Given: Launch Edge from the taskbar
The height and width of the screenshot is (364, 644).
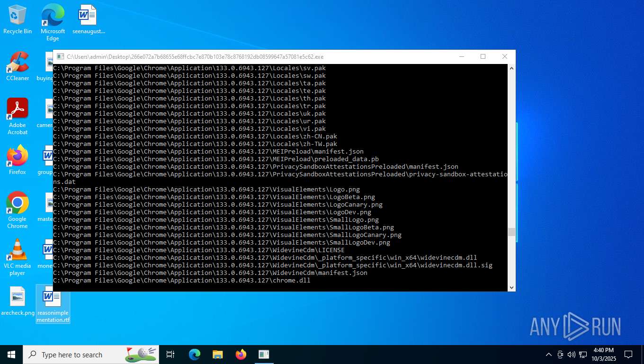Looking at the screenshot, I should point(195,355).
